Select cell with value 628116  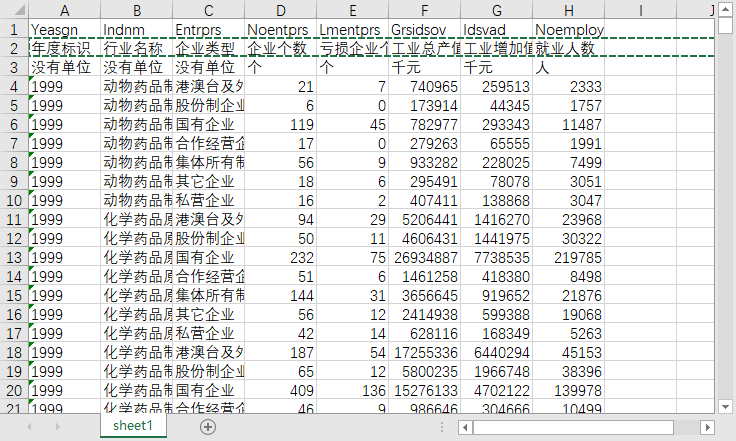pyautogui.click(x=424, y=334)
